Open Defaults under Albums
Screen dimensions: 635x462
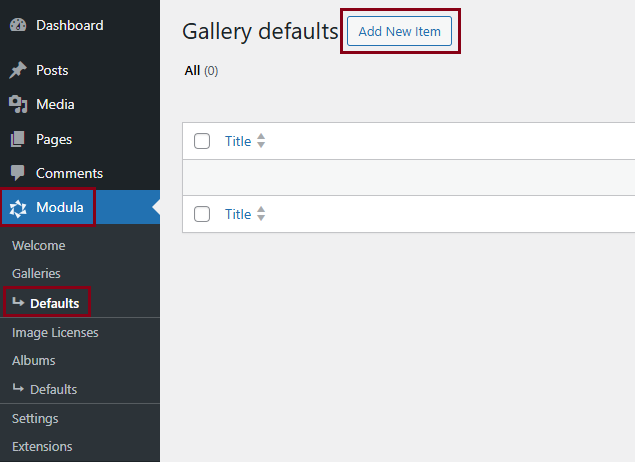[53, 389]
